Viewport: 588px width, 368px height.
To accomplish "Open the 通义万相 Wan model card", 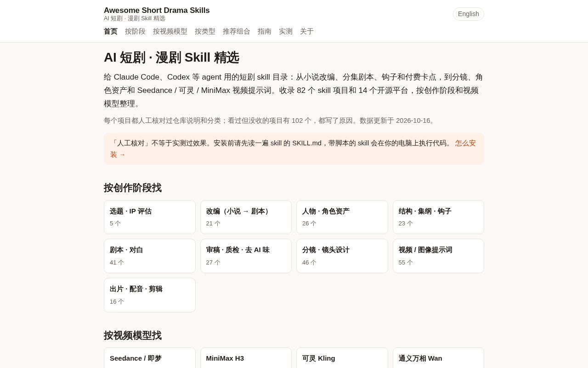I will (x=438, y=358).
